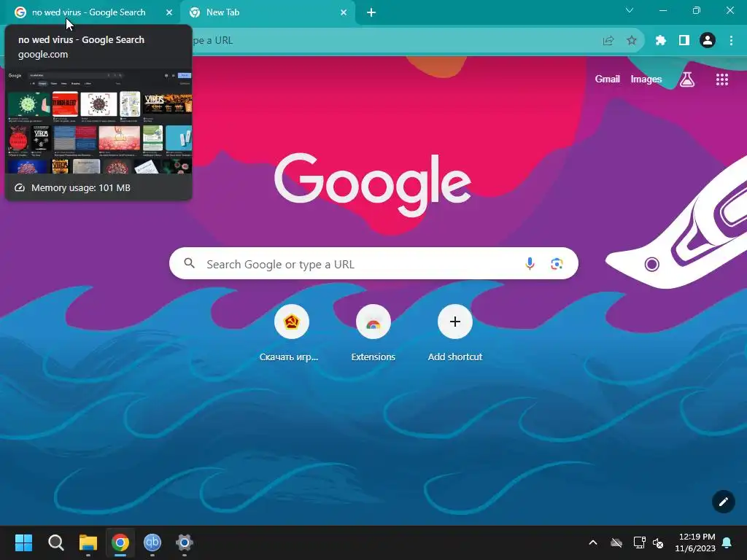Image resolution: width=747 pixels, height=560 pixels.
Task: Close the New Tab tab
Action: pos(344,12)
